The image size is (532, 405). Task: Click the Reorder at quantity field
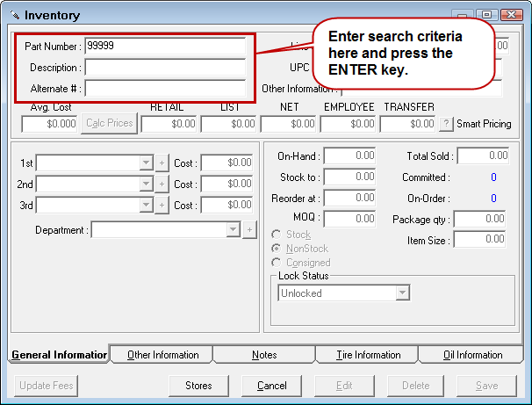[349, 198]
